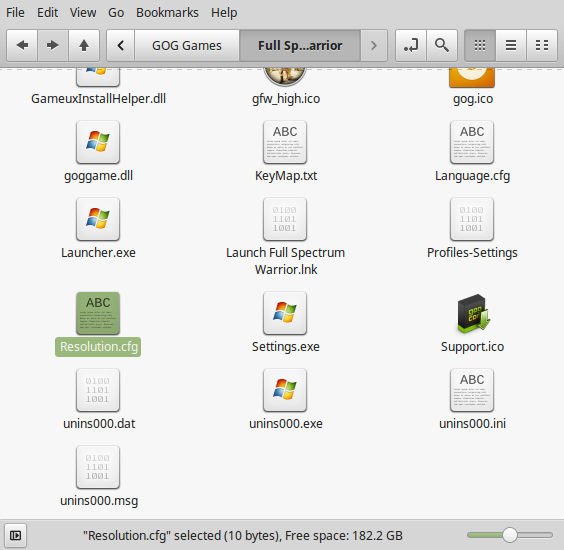Select the Profiles-Settings file icon
This screenshot has width=564, height=550.
click(472, 219)
